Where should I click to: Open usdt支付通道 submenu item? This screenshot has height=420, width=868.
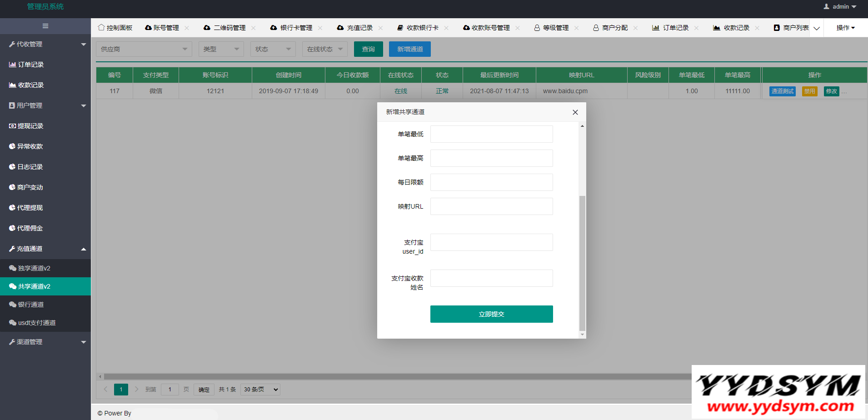pyautogui.click(x=45, y=323)
